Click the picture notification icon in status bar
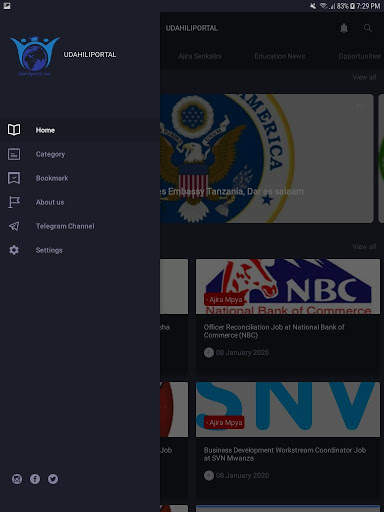This screenshot has height=512, width=384. pyautogui.click(x=7, y=6)
